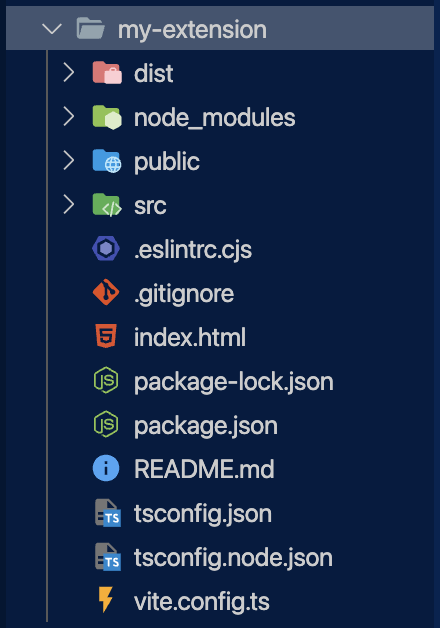Screen dimensions: 440x628
Task: Click the ESLint hexagon file icon
Action: 106,249
